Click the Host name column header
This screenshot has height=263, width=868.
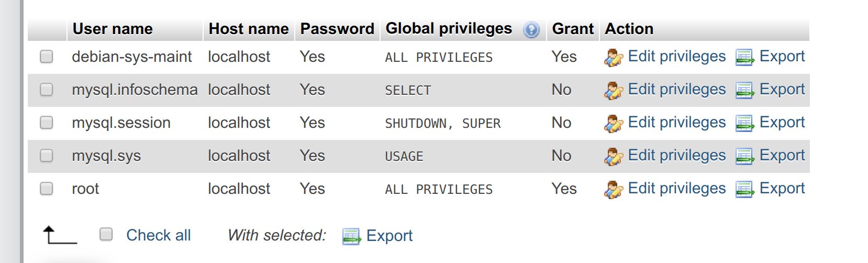point(249,29)
